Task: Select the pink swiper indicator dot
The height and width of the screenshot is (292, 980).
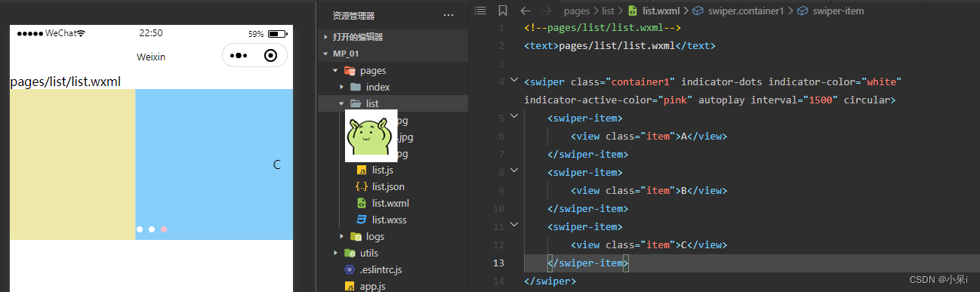Action: (x=164, y=229)
